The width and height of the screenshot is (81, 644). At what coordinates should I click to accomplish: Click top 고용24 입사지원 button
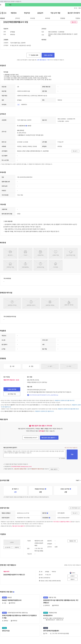point(48,55)
